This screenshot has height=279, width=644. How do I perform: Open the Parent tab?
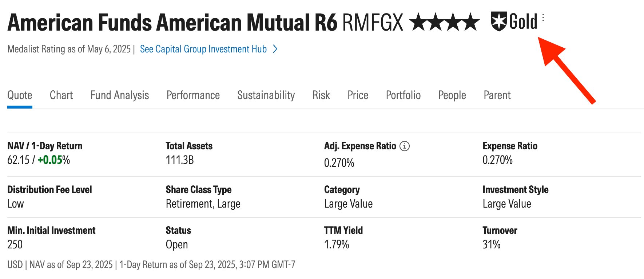point(497,95)
